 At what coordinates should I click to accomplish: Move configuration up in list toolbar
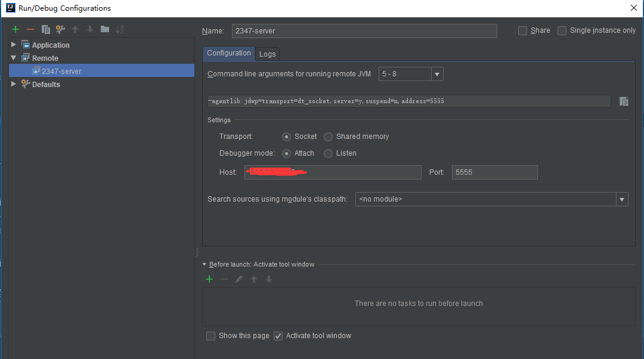click(75, 29)
